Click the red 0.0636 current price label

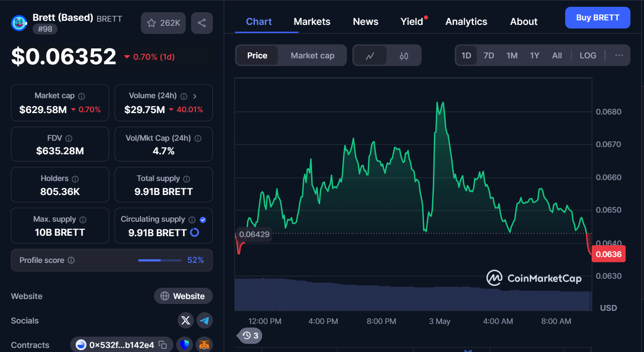click(x=608, y=254)
